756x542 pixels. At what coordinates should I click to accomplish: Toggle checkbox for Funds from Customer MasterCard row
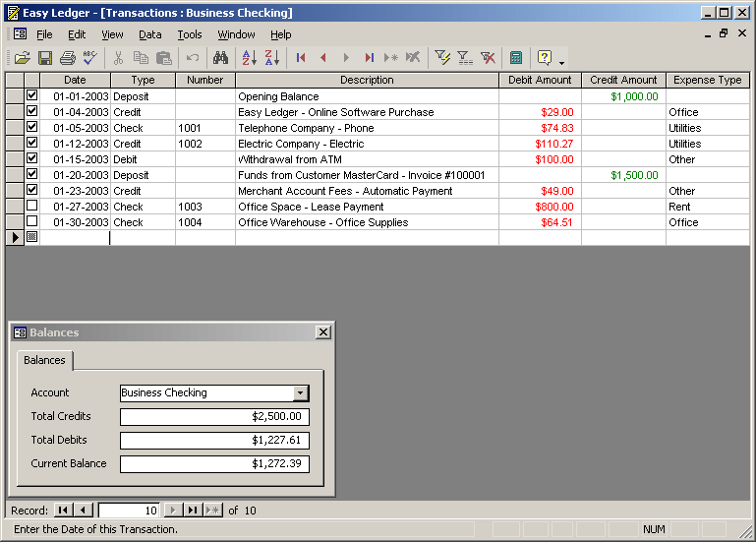click(x=31, y=174)
